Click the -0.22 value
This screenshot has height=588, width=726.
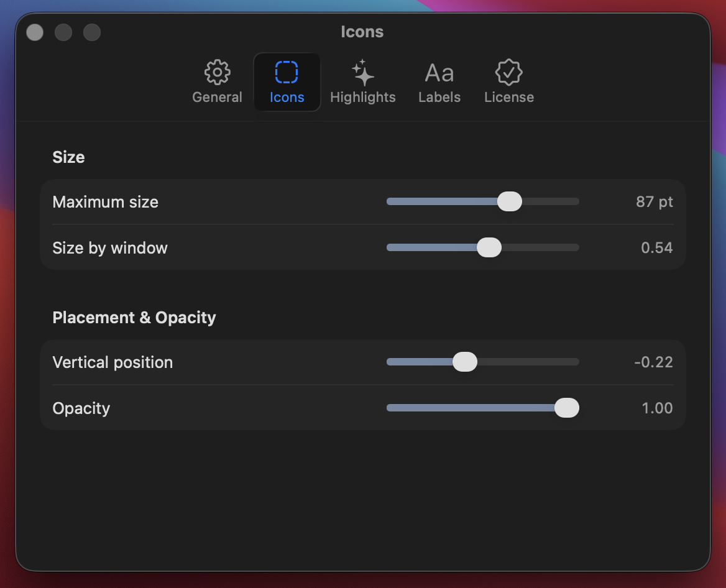(653, 362)
